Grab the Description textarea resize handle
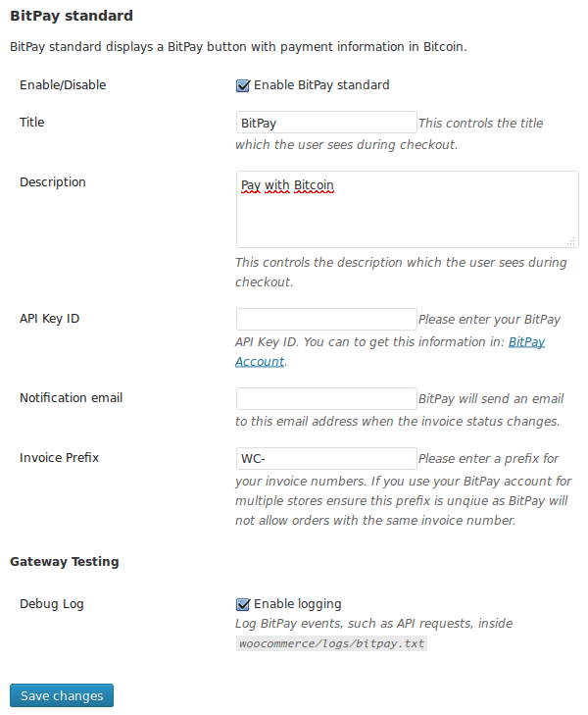The height and width of the screenshot is (715, 588). (571, 241)
